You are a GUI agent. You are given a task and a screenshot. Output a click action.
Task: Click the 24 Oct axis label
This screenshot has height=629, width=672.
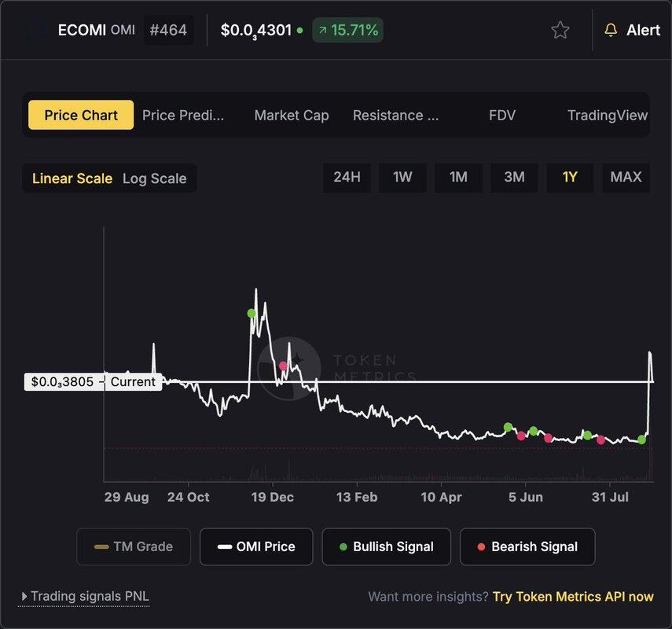click(188, 497)
